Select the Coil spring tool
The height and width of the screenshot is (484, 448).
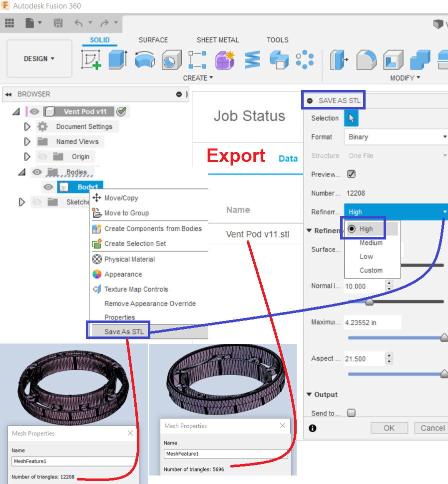coord(252,59)
